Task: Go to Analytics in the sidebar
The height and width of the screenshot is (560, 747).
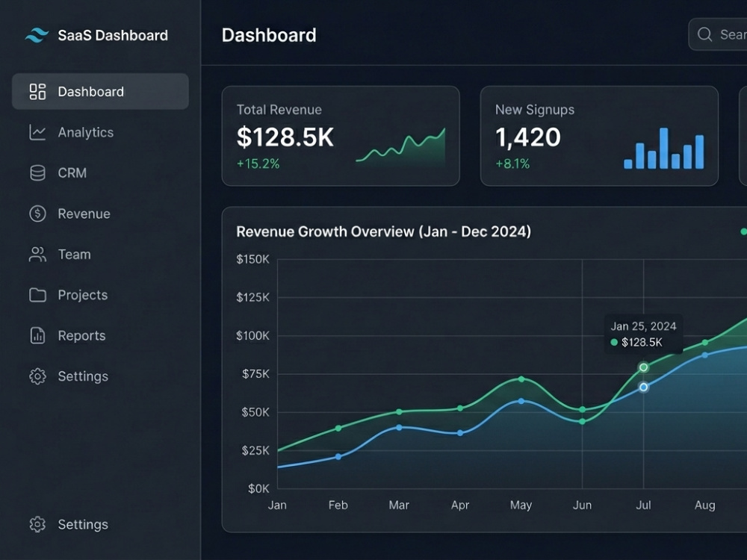Action: 101,132
